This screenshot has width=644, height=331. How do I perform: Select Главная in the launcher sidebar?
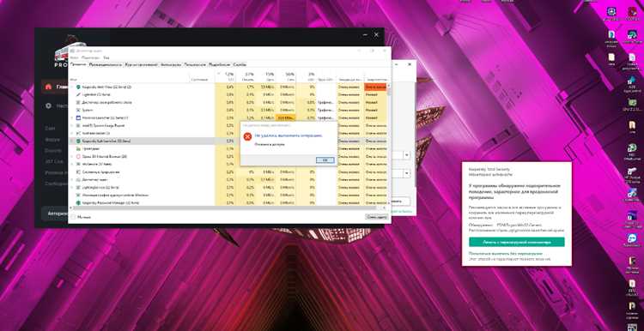pos(55,87)
